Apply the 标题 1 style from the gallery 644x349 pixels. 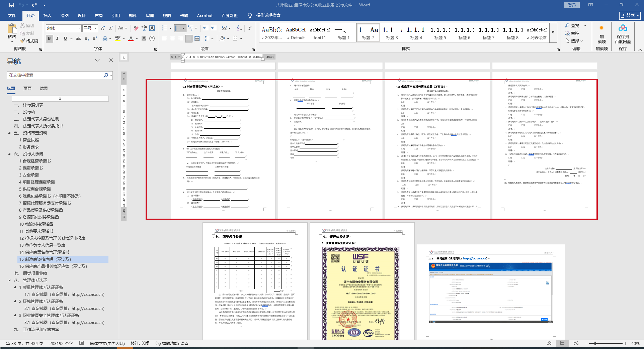point(344,33)
